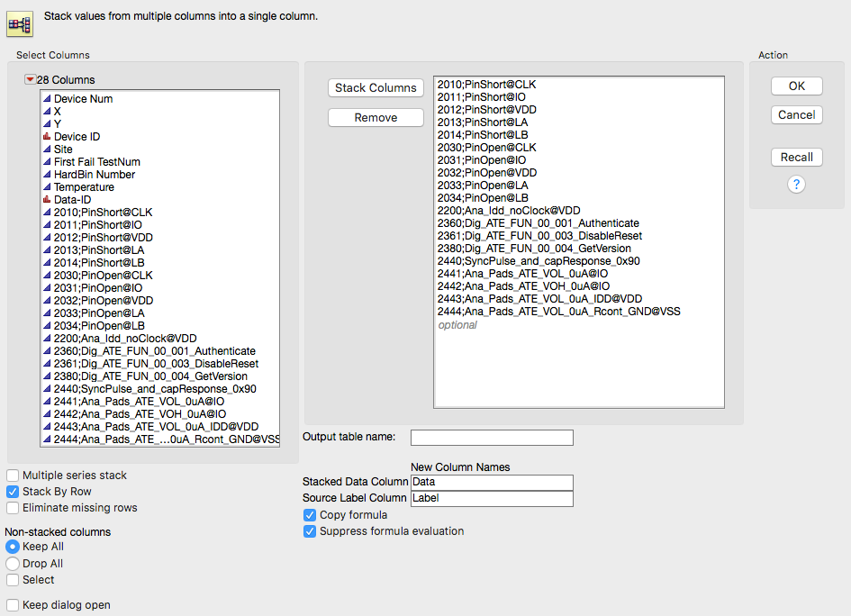Click the Output table name field

[x=492, y=438]
